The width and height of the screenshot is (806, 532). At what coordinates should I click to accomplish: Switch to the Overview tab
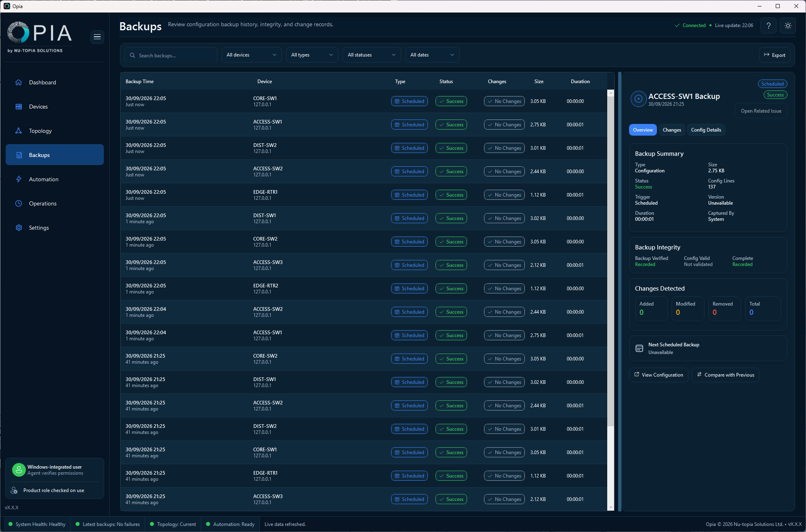click(643, 130)
